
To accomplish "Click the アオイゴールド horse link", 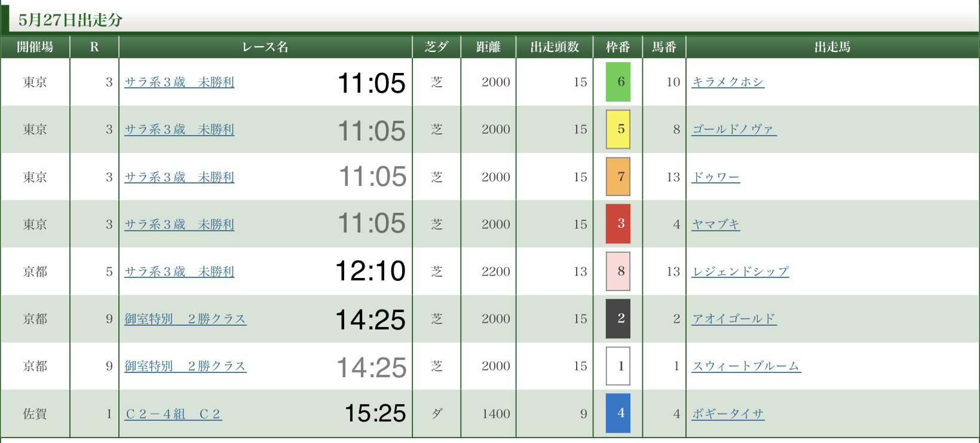I will tap(734, 319).
